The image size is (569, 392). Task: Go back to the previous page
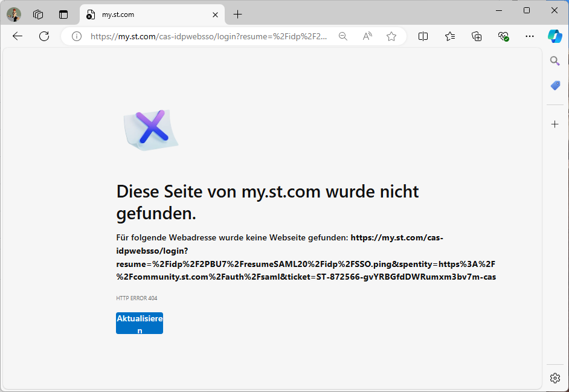coord(18,36)
